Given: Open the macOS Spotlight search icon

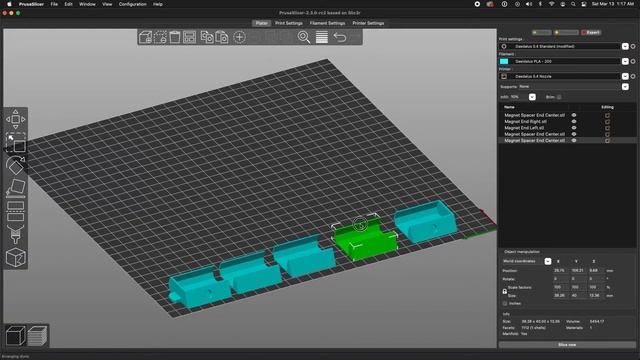Looking at the screenshot, I should [573, 4].
